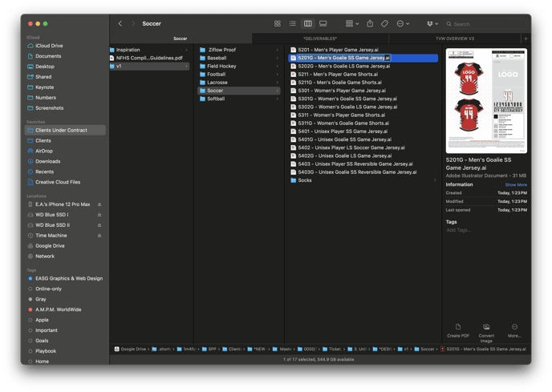Open AirDrop in the sidebar
Image resolution: width=552 pixels, height=392 pixels.
coord(43,151)
